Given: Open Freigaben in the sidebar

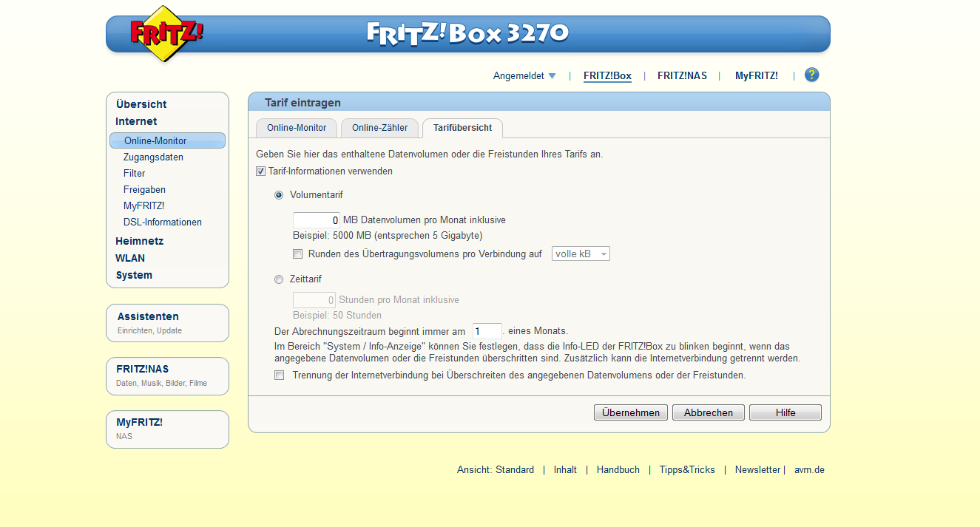Looking at the screenshot, I should coord(144,190).
